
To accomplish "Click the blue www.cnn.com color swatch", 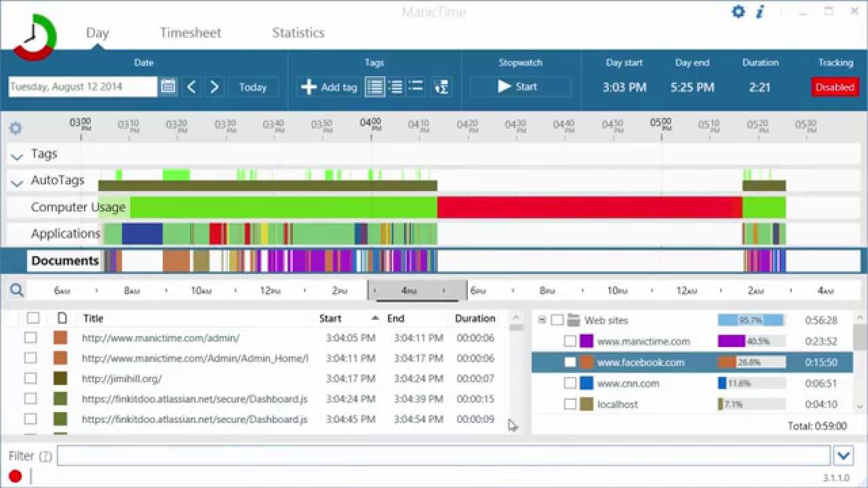I will click(x=587, y=383).
